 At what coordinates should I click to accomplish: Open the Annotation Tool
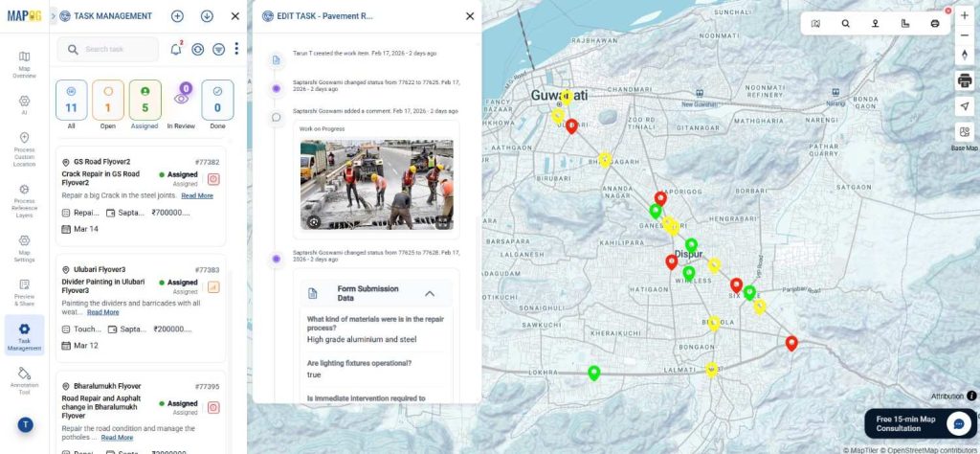(24, 381)
